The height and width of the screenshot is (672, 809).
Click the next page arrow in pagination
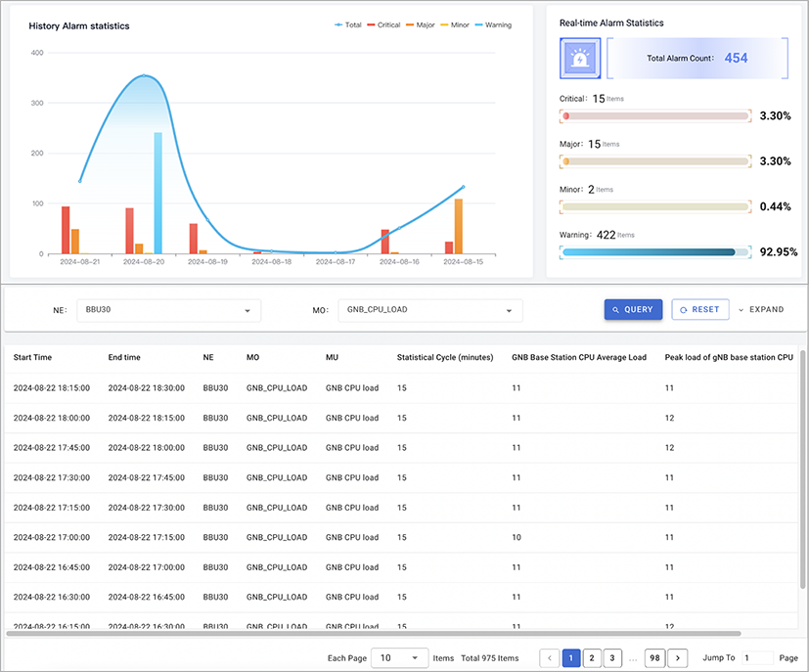pos(677,658)
